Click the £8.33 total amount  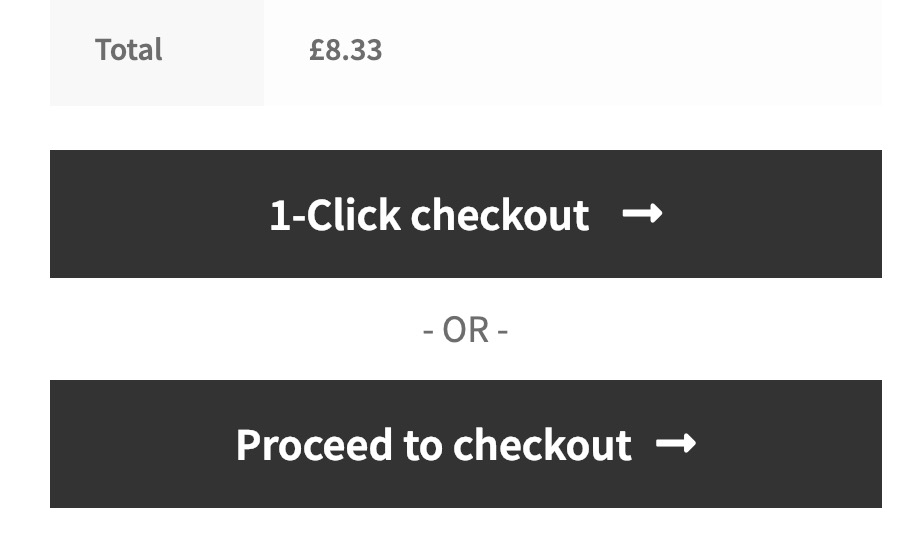tap(345, 50)
